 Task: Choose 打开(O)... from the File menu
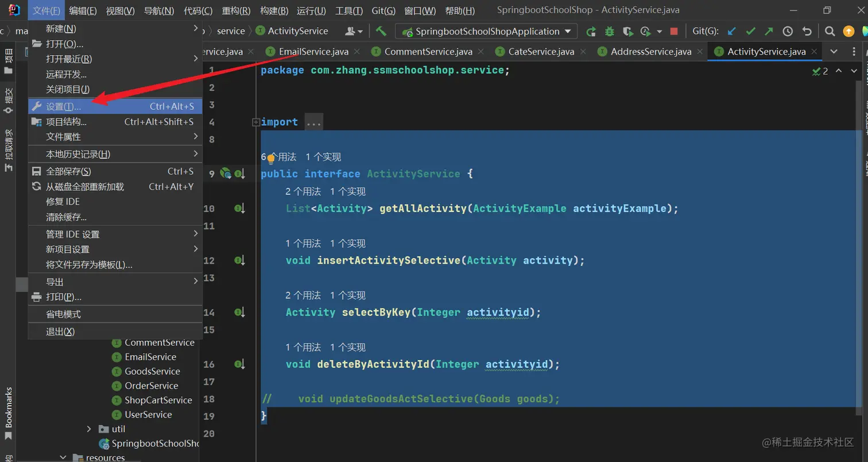tap(115, 44)
